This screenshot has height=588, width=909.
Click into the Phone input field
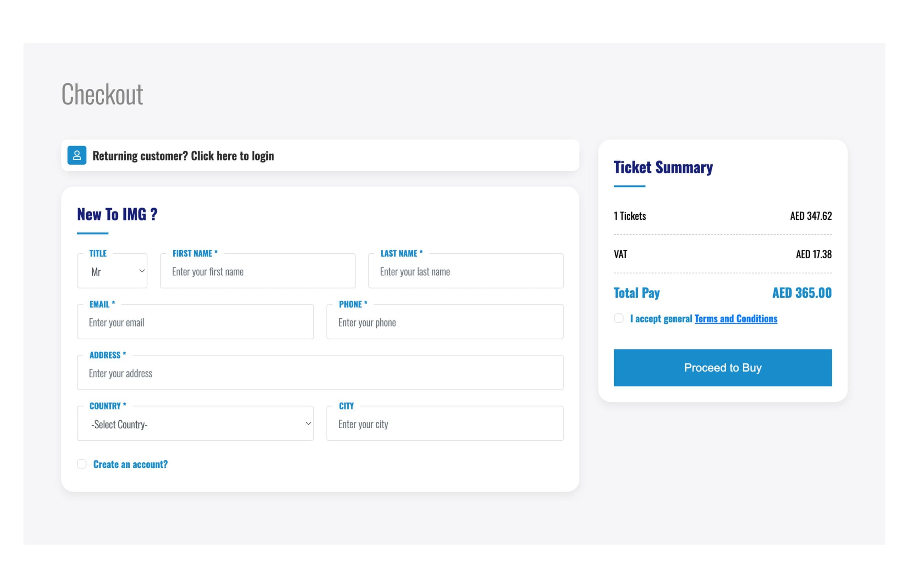point(445,322)
